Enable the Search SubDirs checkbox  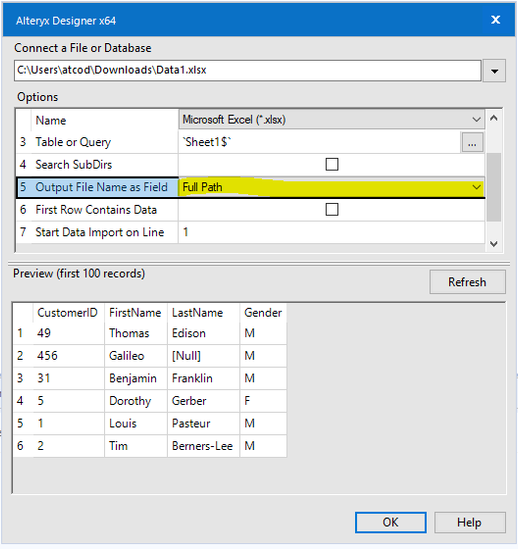pyautogui.click(x=332, y=164)
